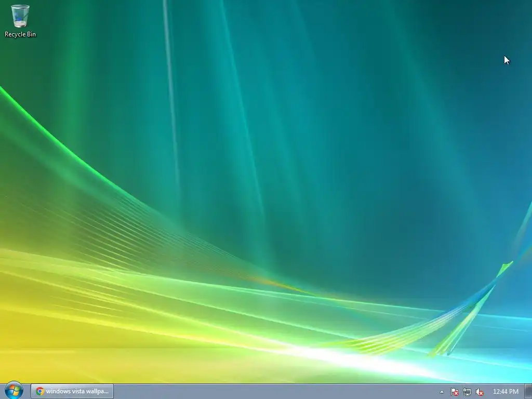The width and height of the screenshot is (532, 399).
Task: Show hidden system tray icons arrow
Action: (x=442, y=392)
